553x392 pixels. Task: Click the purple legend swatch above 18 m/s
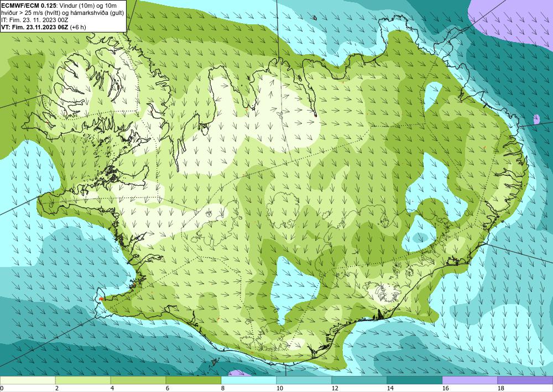[525, 380]
